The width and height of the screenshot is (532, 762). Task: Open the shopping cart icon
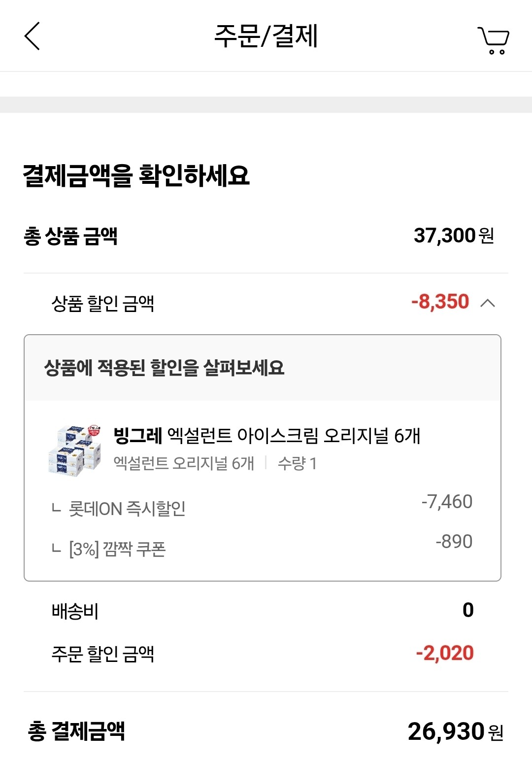coord(493,40)
